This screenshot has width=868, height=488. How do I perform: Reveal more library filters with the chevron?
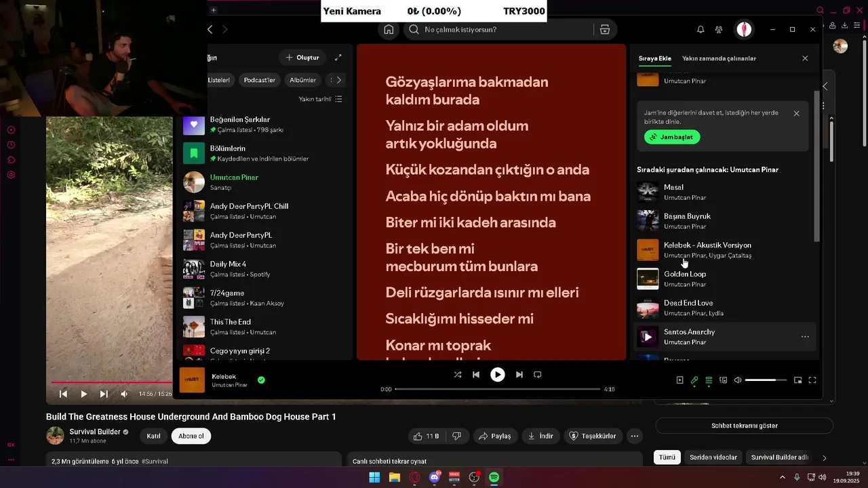tap(339, 80)
